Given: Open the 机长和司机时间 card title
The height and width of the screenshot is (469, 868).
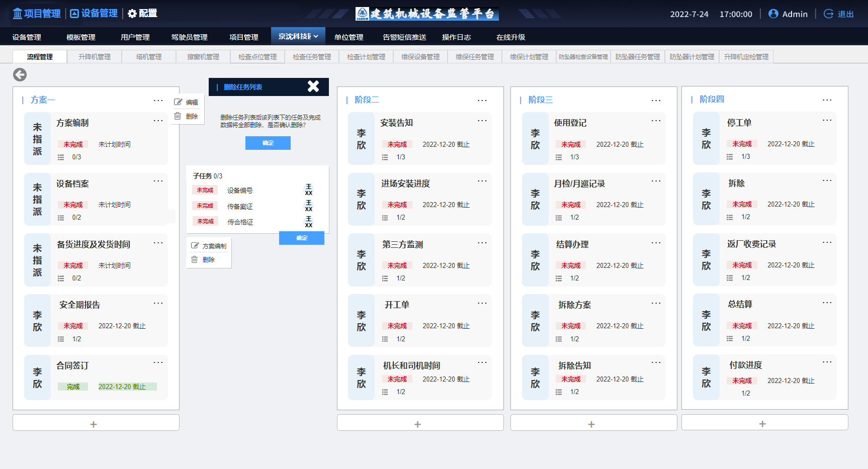Looking at the screenshot, I should (411, 365).
